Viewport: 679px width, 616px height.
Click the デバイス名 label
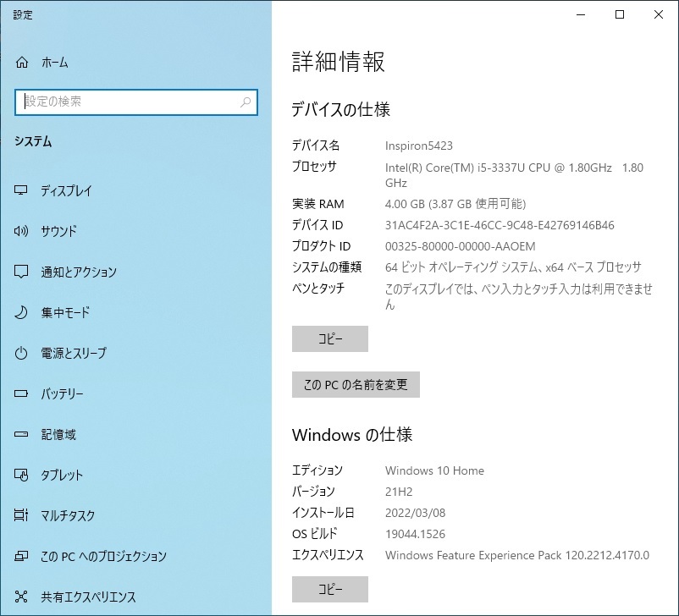coord(316,146)
